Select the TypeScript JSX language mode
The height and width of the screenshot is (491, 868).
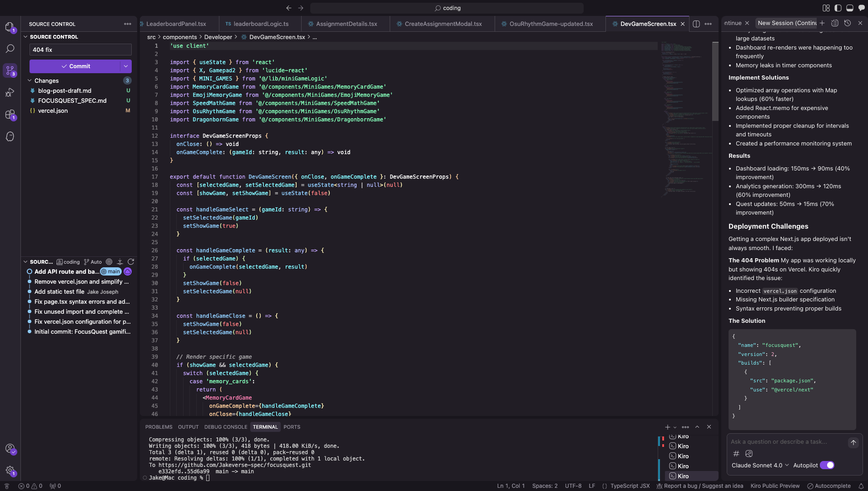(630, 486)
